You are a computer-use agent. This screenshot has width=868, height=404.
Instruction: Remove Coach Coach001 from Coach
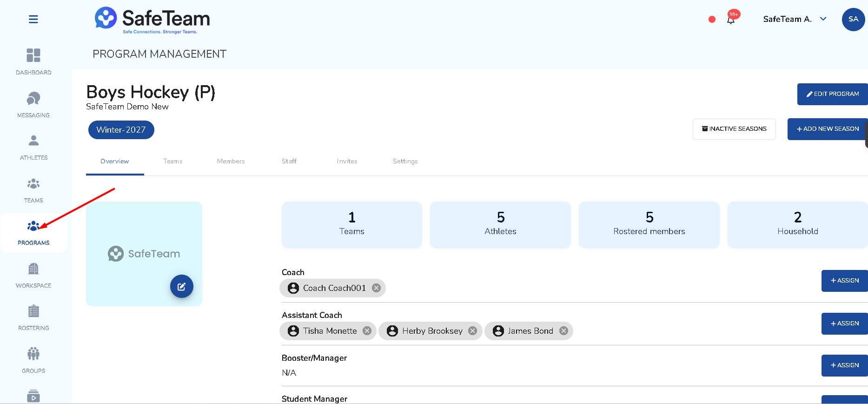(377, 288)
